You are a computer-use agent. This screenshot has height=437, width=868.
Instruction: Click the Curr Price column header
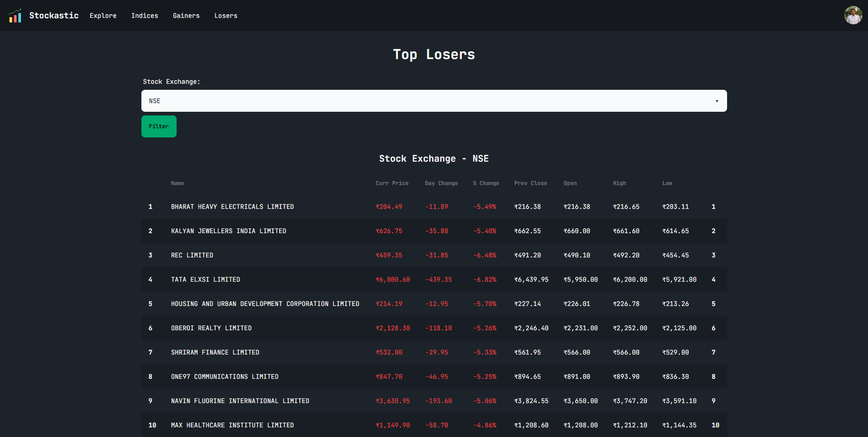tap(392, 183)
